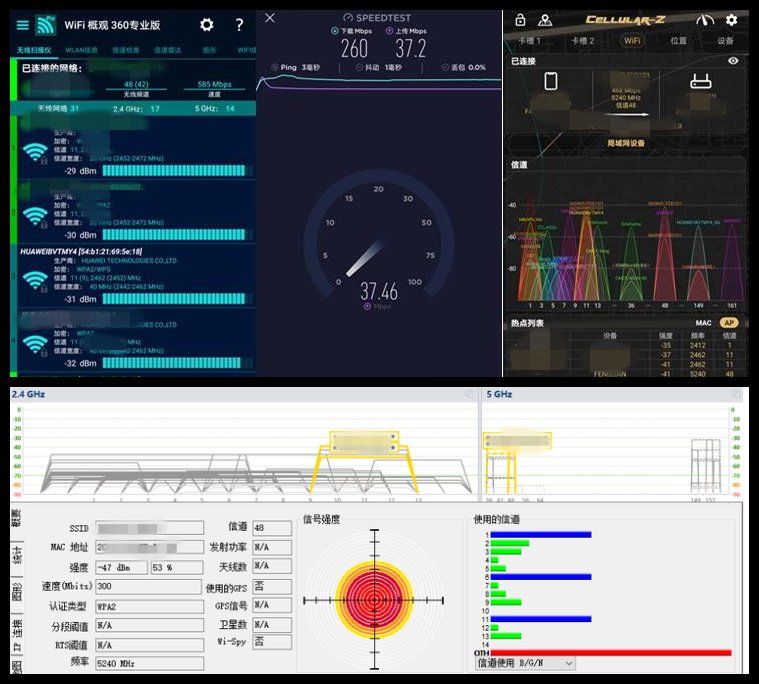Image resolution: width=759 pixels, height=684 pixels.
Task: Select the 无线扫描仪 tab
Action: tap(34, 50)
